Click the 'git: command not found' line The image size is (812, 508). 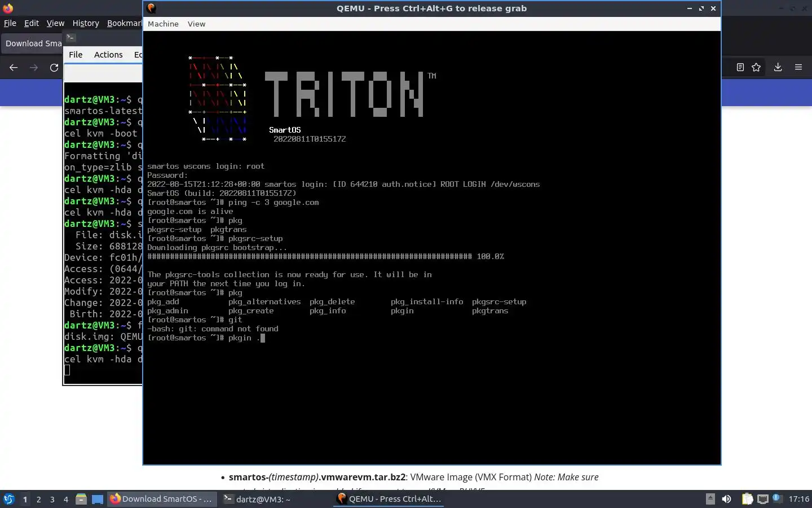(213, 329)
